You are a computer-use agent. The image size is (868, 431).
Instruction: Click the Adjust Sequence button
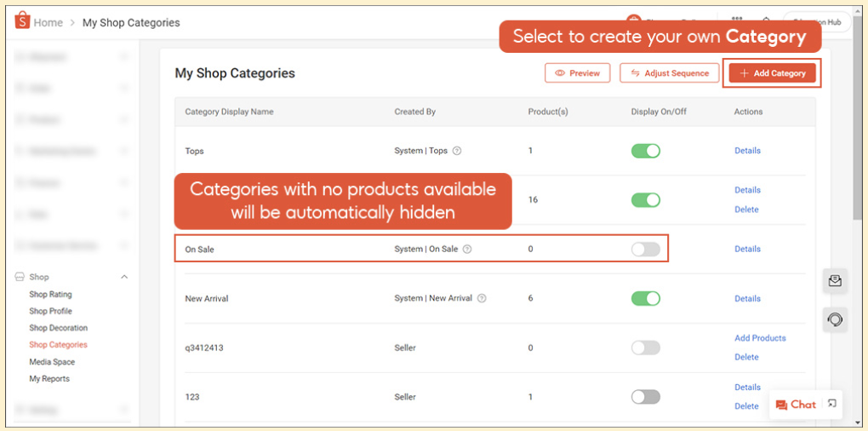click(669, 73)
